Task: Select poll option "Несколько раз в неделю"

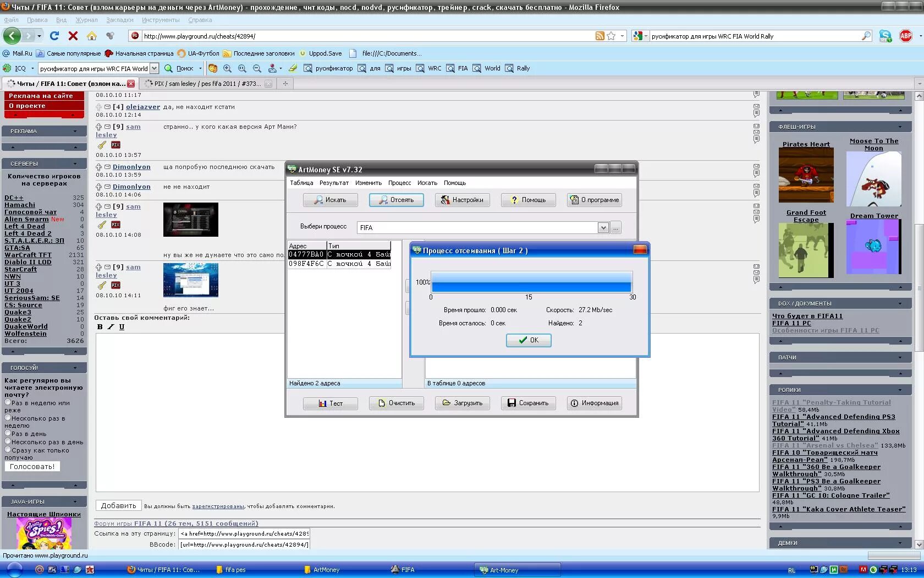Action: tap(8, 418)
